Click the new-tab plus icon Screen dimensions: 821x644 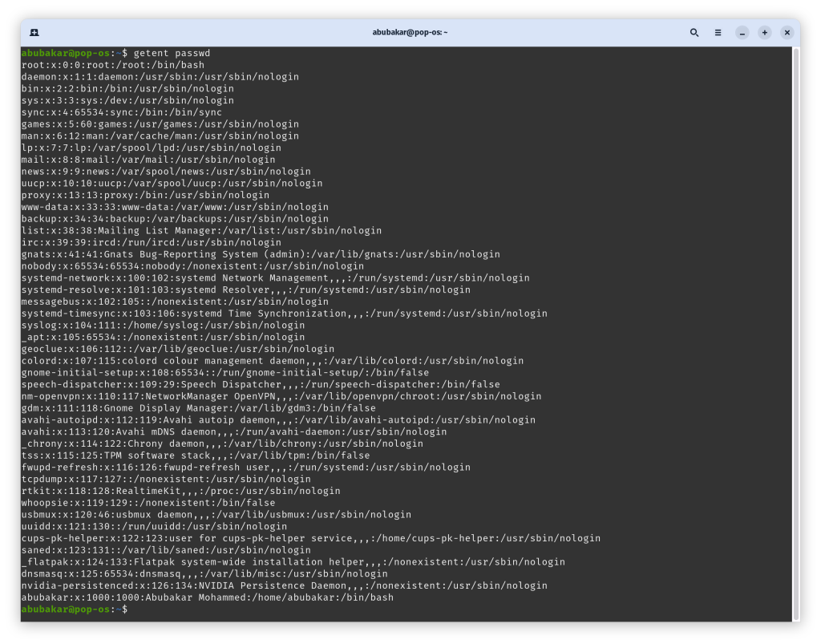33,32
